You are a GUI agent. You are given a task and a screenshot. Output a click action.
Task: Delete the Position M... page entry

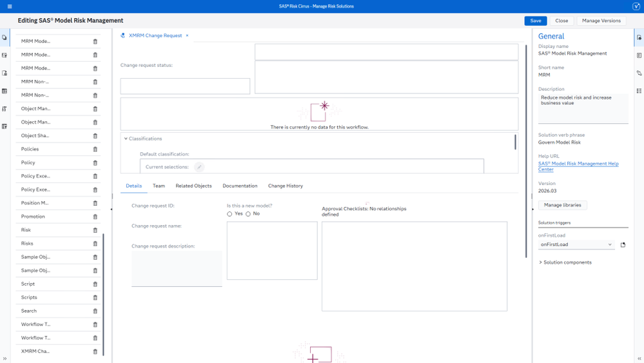[95, 203]
